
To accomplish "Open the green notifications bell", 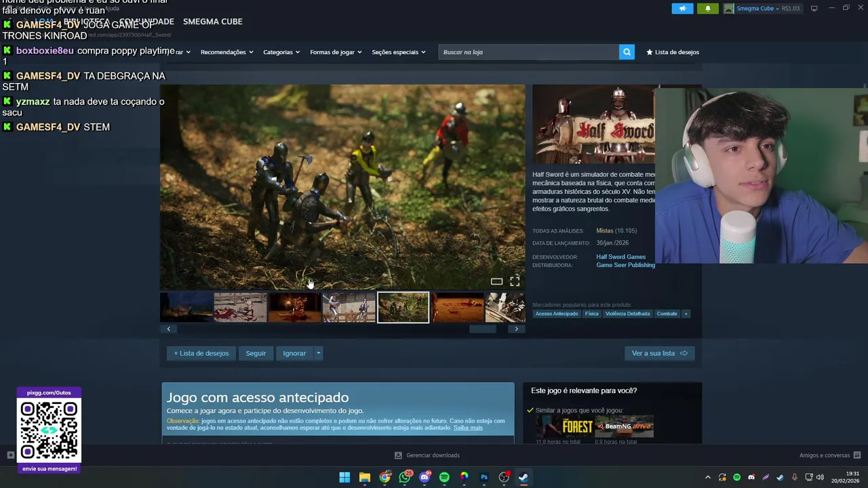I will coord(708,8).
